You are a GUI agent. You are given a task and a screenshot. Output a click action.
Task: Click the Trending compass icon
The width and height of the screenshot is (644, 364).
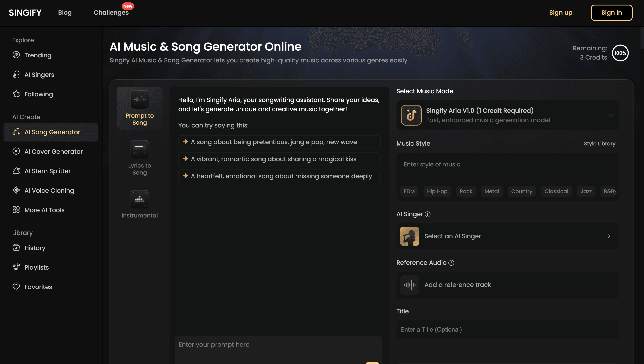pyautogui.click(x=16, y=55)
